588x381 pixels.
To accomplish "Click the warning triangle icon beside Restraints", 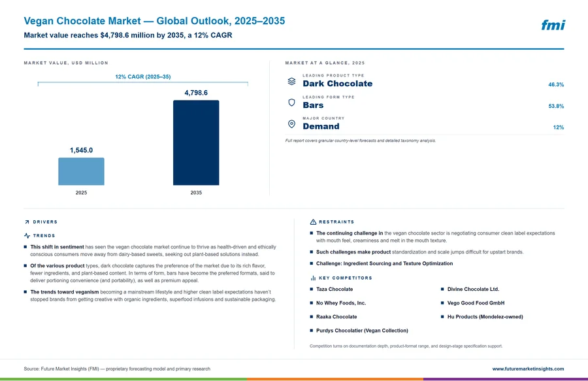I will [313, 222].
